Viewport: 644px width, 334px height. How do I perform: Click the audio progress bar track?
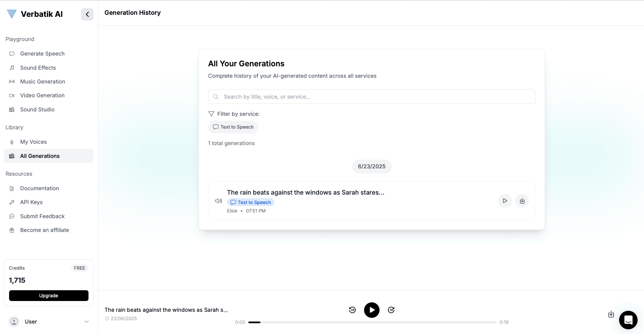pyautogui.click(x=372, y=322)
